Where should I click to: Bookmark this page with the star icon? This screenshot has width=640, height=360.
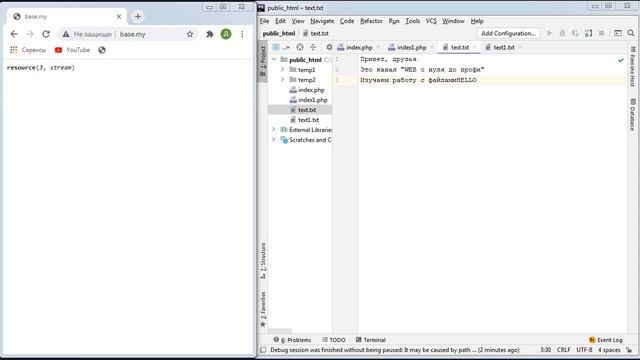190,34
